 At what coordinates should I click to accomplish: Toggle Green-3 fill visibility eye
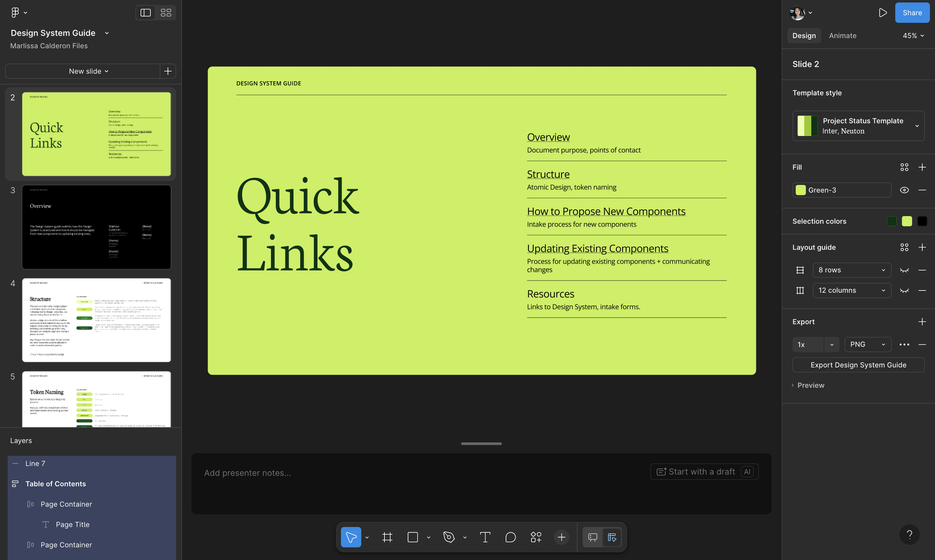pos(904,190)
